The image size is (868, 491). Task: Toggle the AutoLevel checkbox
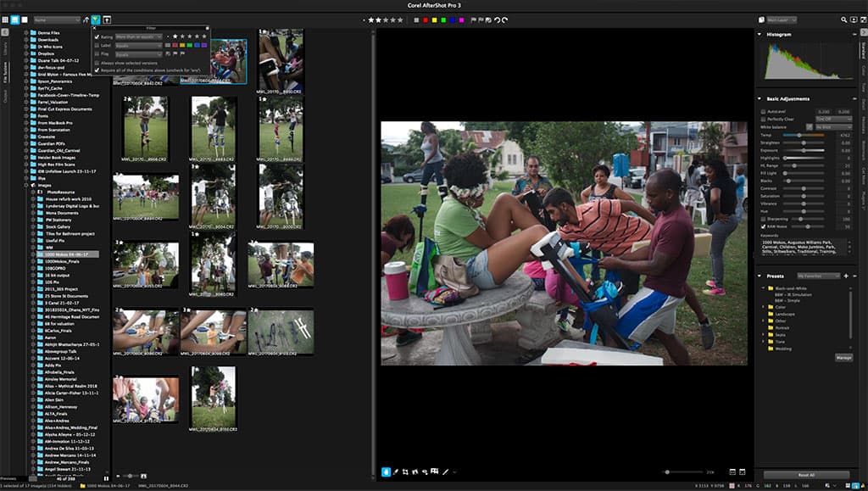point(761,111)
